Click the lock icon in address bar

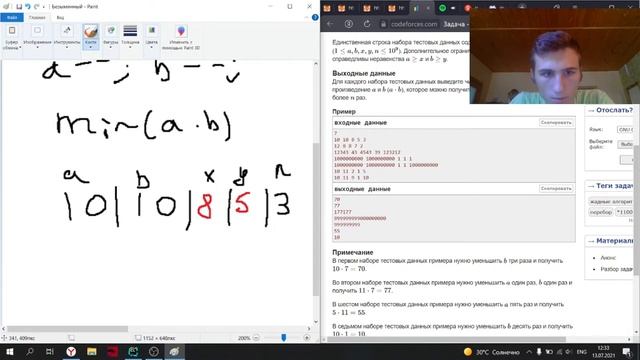383,24
